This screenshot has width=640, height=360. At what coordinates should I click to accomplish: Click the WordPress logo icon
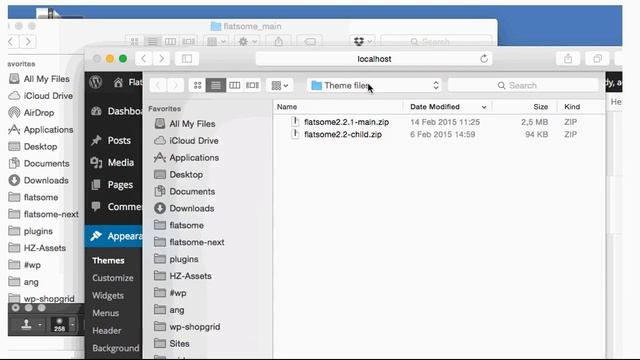point(96,82)
